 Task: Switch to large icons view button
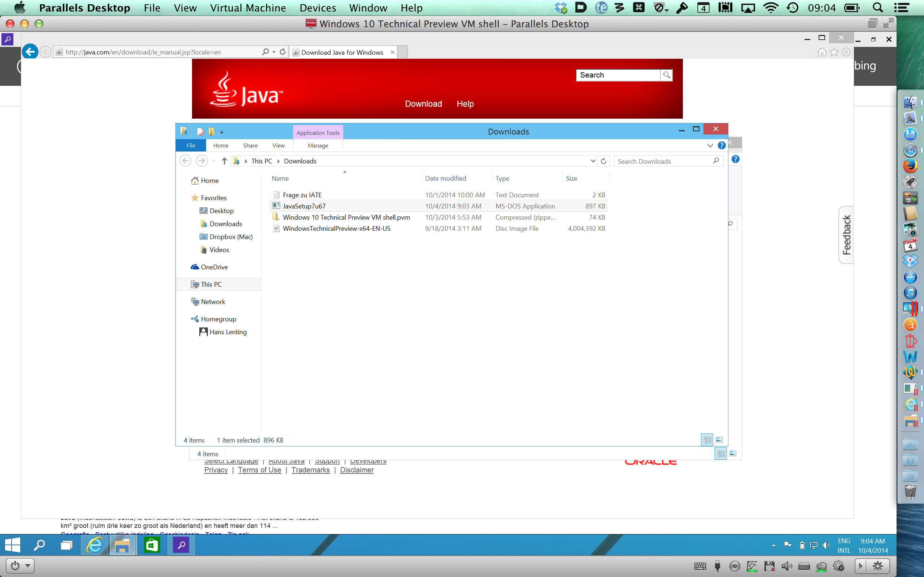[x=719, y=440]
